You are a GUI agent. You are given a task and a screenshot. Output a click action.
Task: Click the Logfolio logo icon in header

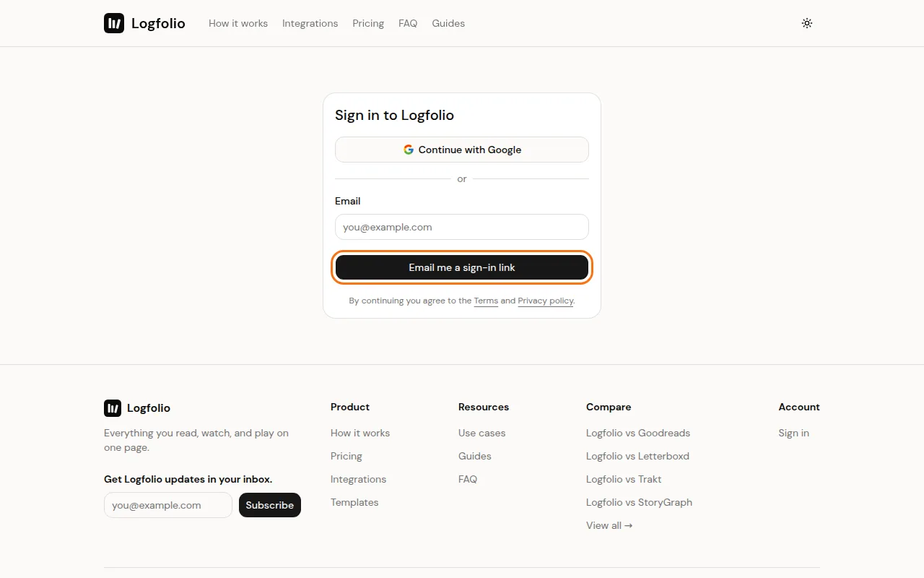click(x=114, y=23)
